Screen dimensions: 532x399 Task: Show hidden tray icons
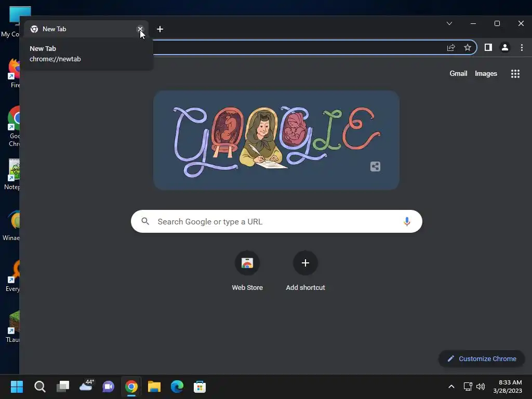(x=451, y=387)
